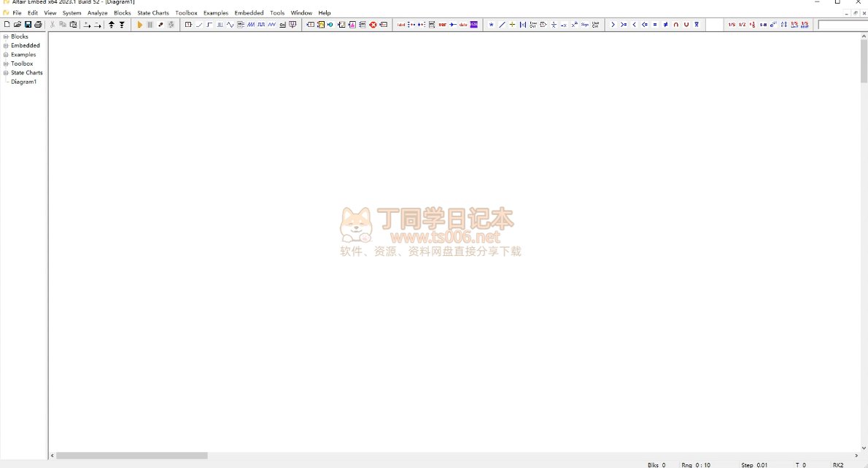Insert a sinusoid wave block
Image resolution: width=868 pixels, height=468 pixels.
pos(230,25)
